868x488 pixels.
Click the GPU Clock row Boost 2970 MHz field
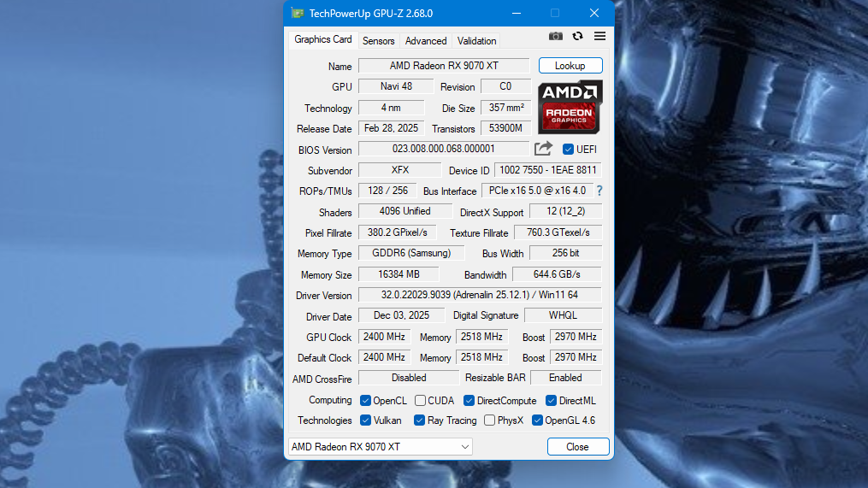coord(576,337)
